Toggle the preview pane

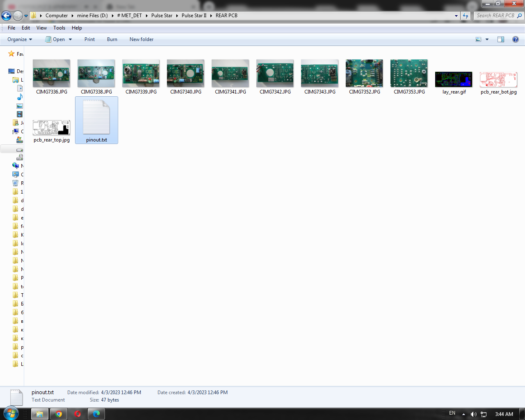coord(501,39)
